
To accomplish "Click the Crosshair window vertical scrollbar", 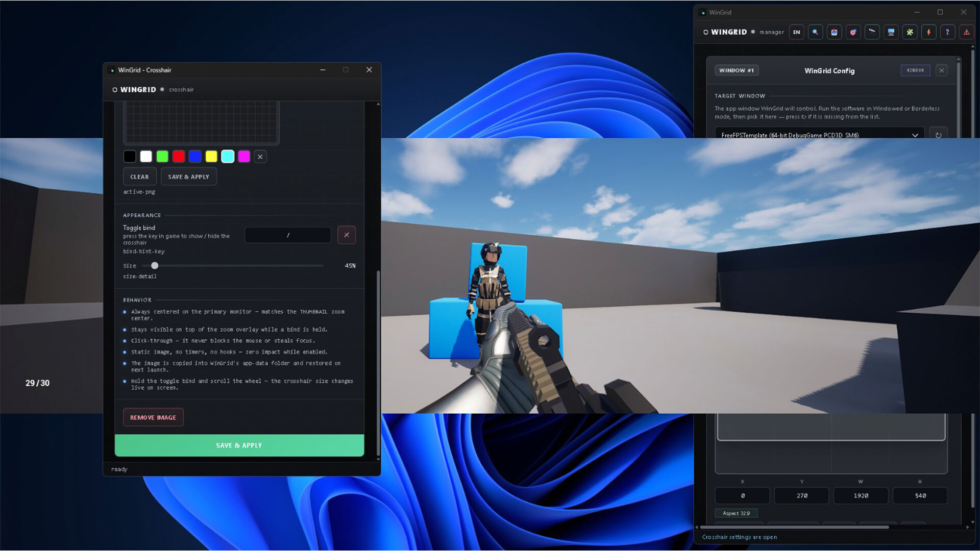I will (x=378, y=363).
